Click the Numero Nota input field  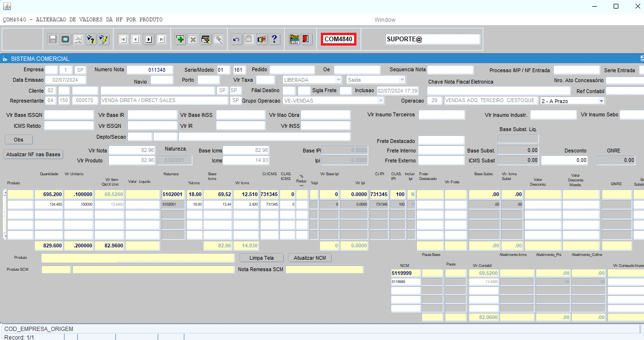coord(150,70)
